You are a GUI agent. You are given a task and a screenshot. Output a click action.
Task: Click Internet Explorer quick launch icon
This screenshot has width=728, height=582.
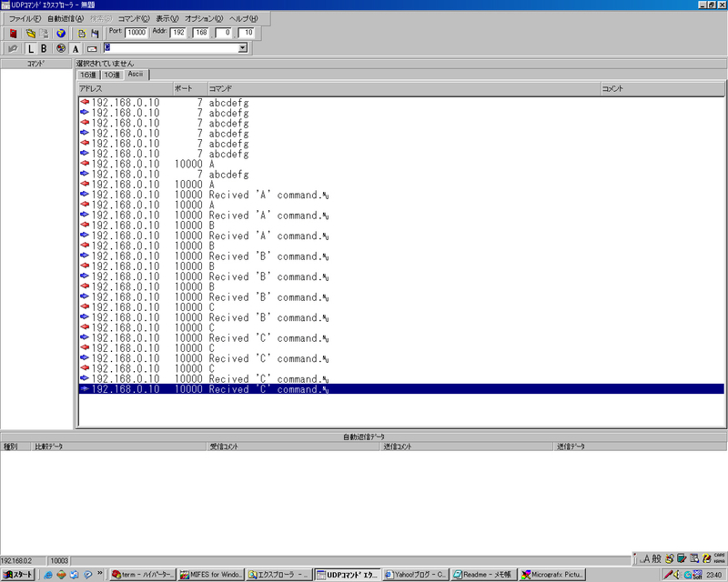(x=48, y=575)
